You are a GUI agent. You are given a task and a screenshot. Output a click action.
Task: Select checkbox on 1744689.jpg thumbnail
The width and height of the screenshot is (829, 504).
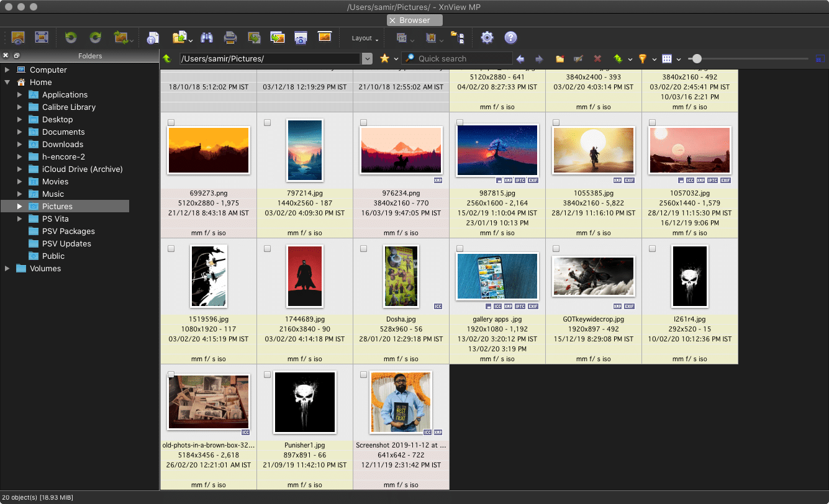tap(268, 249)
